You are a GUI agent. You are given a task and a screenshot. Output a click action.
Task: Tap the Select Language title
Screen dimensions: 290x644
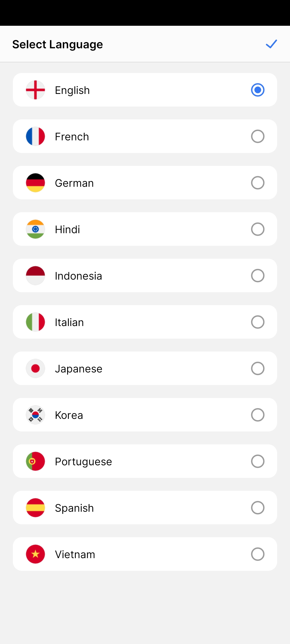(x=58, y=45)
